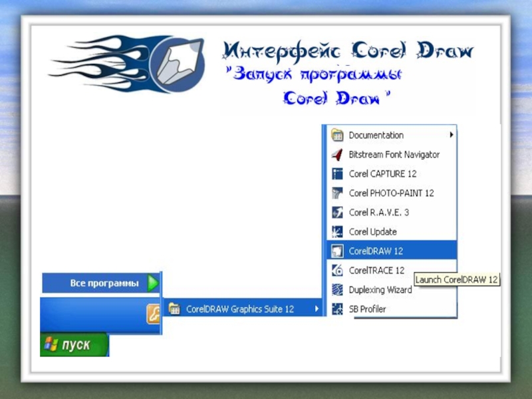Click the CorelTRACE 12 icon
The height and width of the screenshot is (399, 532).
pyautogui.click(x=337, y=271)
